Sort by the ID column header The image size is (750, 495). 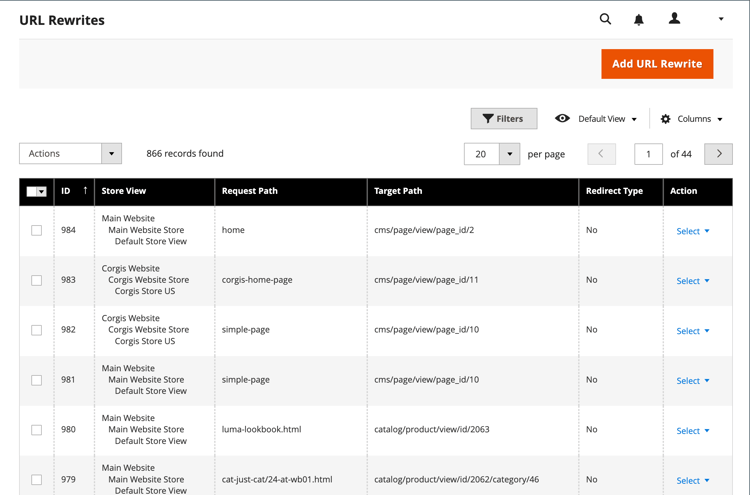pyautogui.click(x=74, y=191)
